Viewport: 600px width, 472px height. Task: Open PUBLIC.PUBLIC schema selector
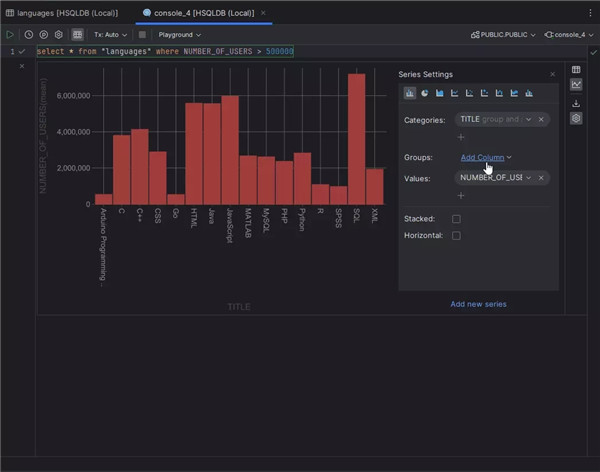(x=503, y=34)
